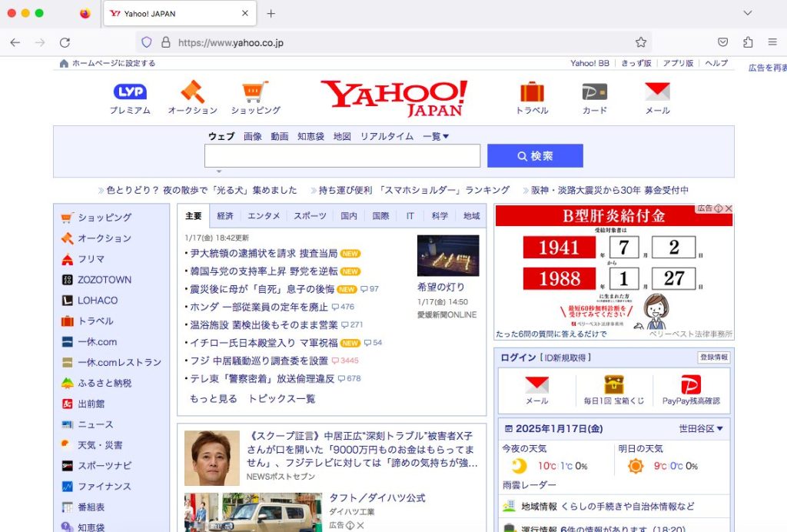The image size is (787, 532).
Task: Open sidebar ふるさと納税 entry
Action: tap(96, 383)
